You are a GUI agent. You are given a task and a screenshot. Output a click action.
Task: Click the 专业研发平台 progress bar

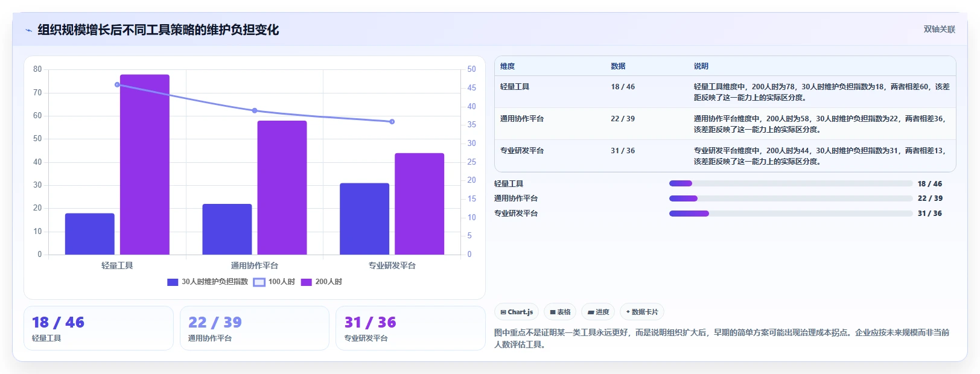point(791,213)
